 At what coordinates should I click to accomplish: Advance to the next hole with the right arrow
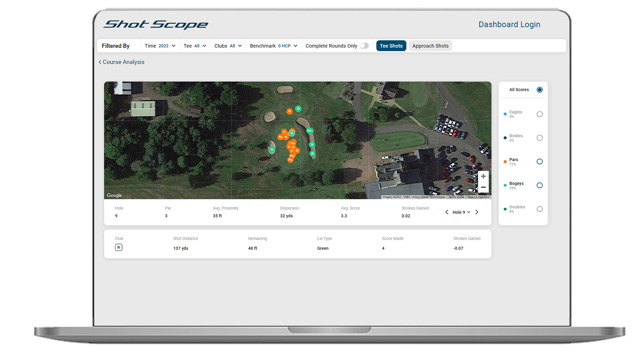pos(477,212)
